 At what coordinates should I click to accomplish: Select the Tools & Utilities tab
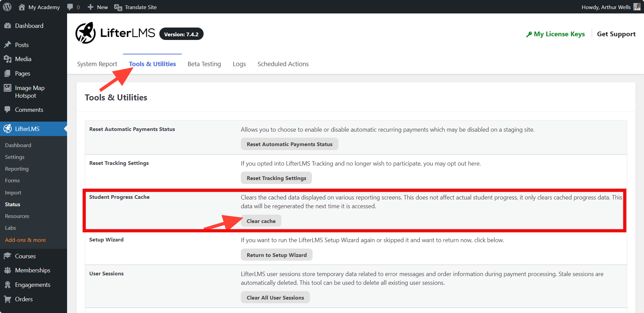152,64
